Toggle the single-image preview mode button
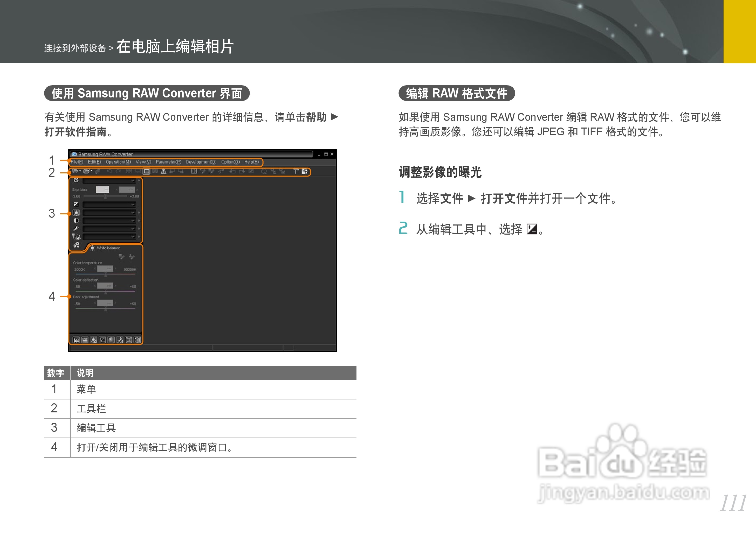This screenshot has width=756, height=535. (x=147, y=171)
